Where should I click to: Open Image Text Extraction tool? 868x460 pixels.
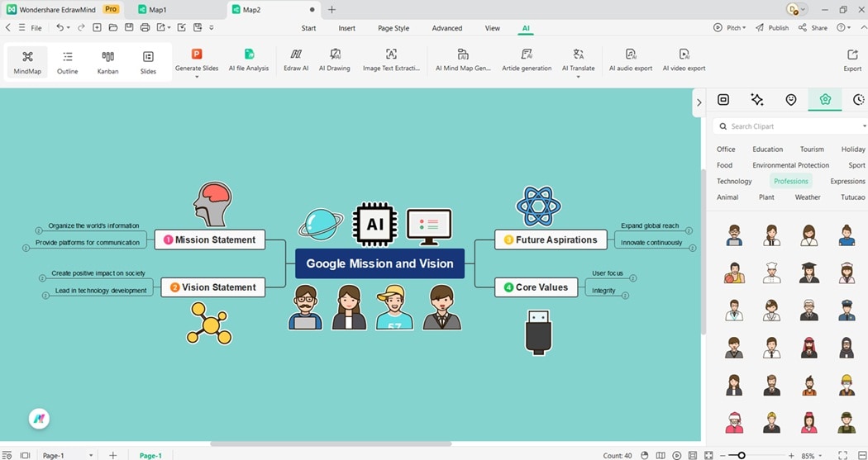pos(391,60)
